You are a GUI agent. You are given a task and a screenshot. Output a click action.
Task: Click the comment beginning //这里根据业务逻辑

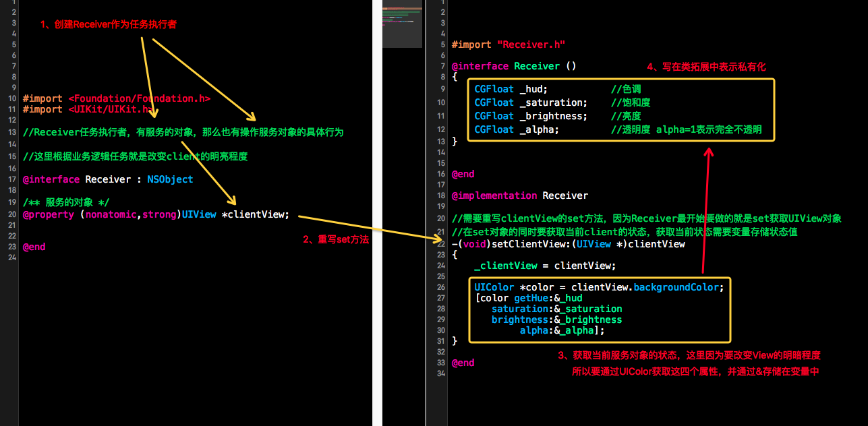(136, 156)
